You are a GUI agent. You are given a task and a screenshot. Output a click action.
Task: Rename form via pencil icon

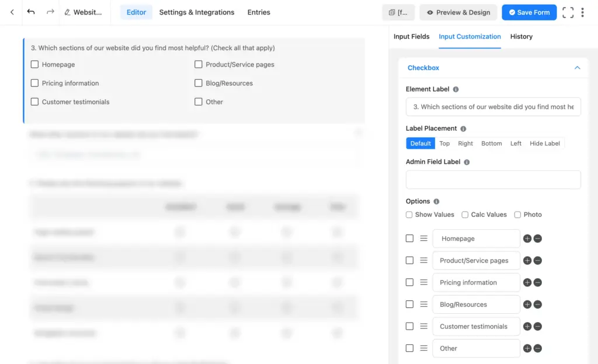[x=68, y=12]
